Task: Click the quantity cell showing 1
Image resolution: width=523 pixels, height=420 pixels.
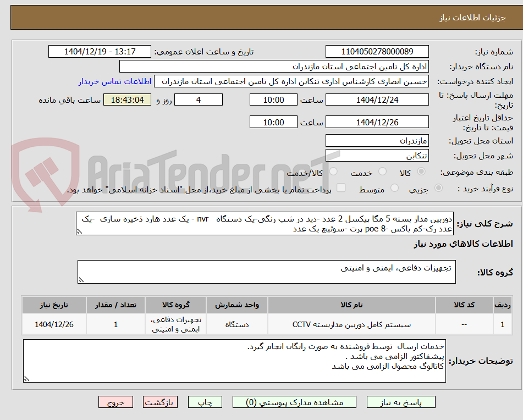Action: tap(115, 324)
